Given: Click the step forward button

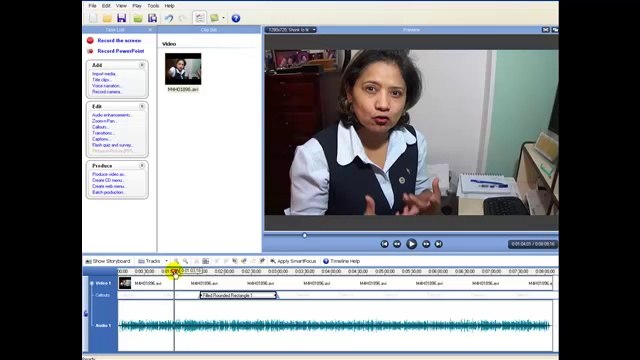Looking at the screenshot, I should coord(426,244).
